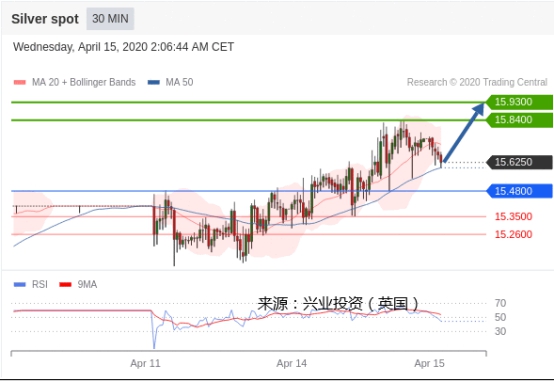Click the MA 20 + Bollinger Bands legend label
Screen dimensions: 554x381
(x=84, y=82)
